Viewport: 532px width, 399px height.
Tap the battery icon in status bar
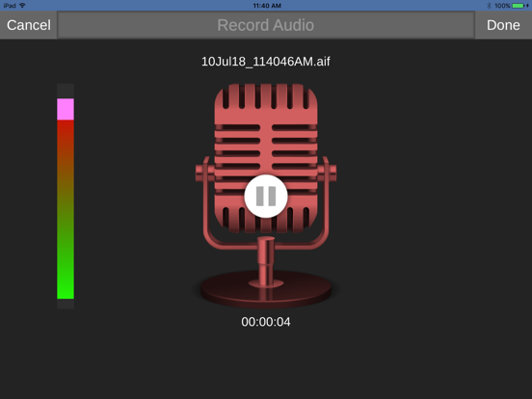click(x=519, y=6)
